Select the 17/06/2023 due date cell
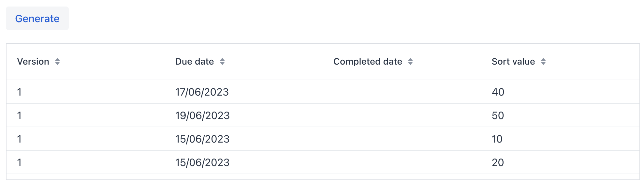This screenshot has width=644, height=184. click(x=202, y=92)
